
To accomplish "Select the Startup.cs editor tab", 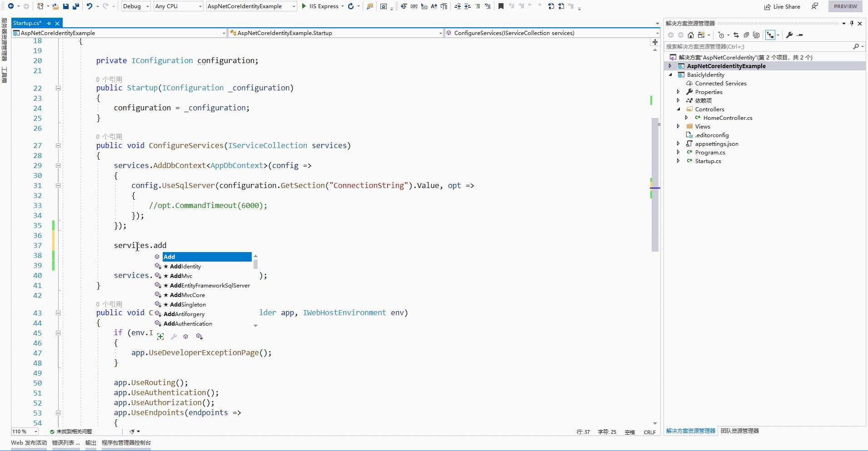I will pyautogui.click(x=27, y=23).
